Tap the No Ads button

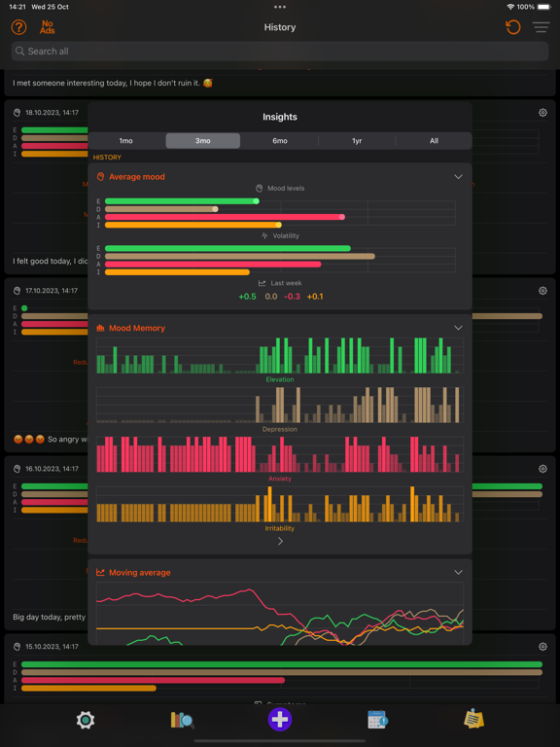47,27
